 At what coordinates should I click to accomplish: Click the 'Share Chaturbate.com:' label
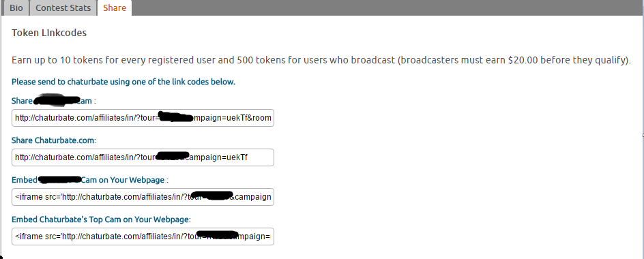[x=54, y=140]
